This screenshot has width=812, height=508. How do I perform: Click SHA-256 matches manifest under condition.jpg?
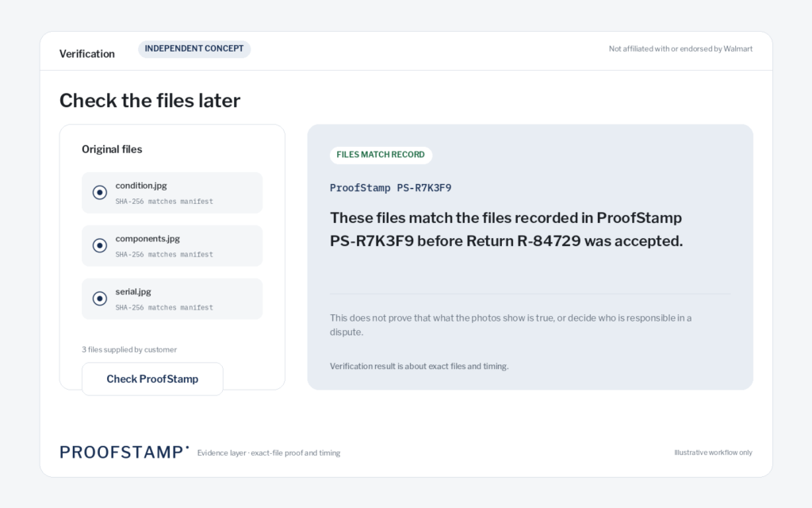[164, 201]
